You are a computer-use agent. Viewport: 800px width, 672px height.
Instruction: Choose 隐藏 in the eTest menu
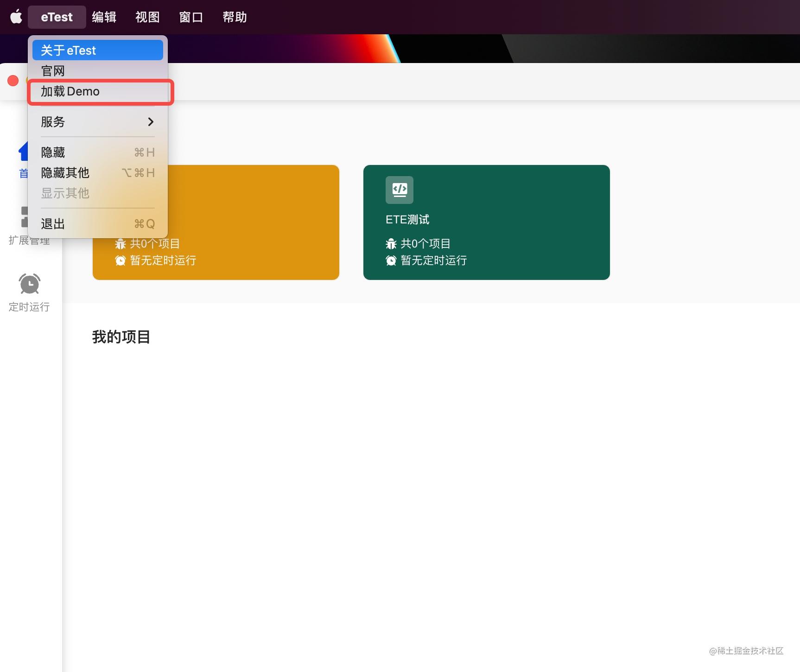(x=98, y=152)
